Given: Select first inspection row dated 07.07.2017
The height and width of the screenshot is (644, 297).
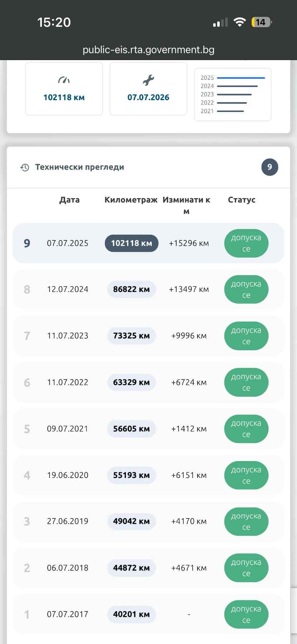Looking at the screenshot, I should [x=148, y=614].
